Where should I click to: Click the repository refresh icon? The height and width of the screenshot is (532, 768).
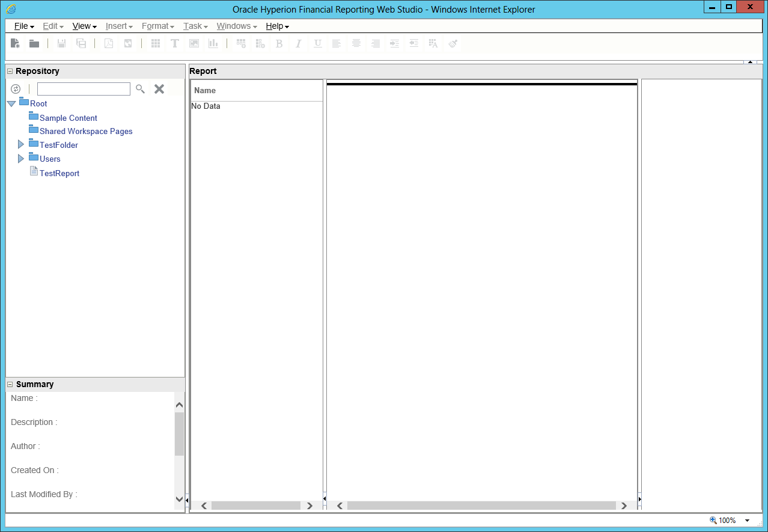(16, 89)
